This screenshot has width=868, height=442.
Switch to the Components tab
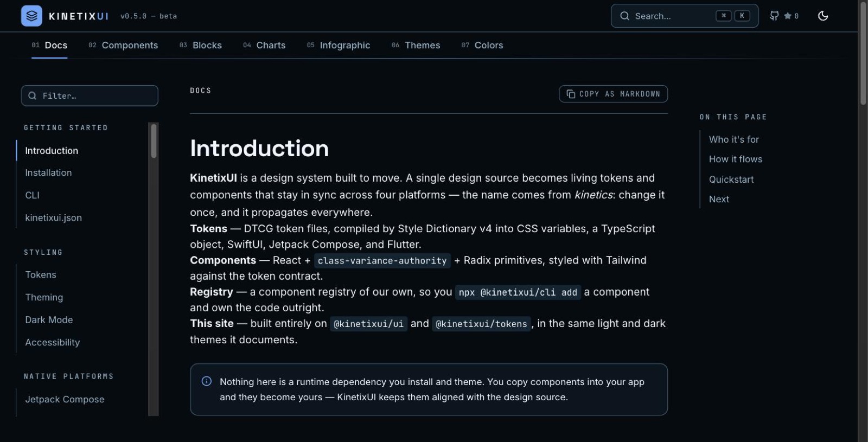(x=123, y=45)
